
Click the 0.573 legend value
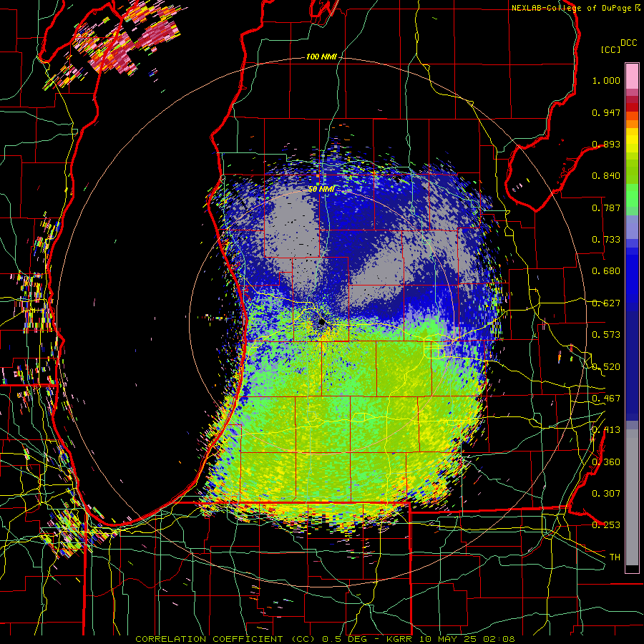(606, 335)
